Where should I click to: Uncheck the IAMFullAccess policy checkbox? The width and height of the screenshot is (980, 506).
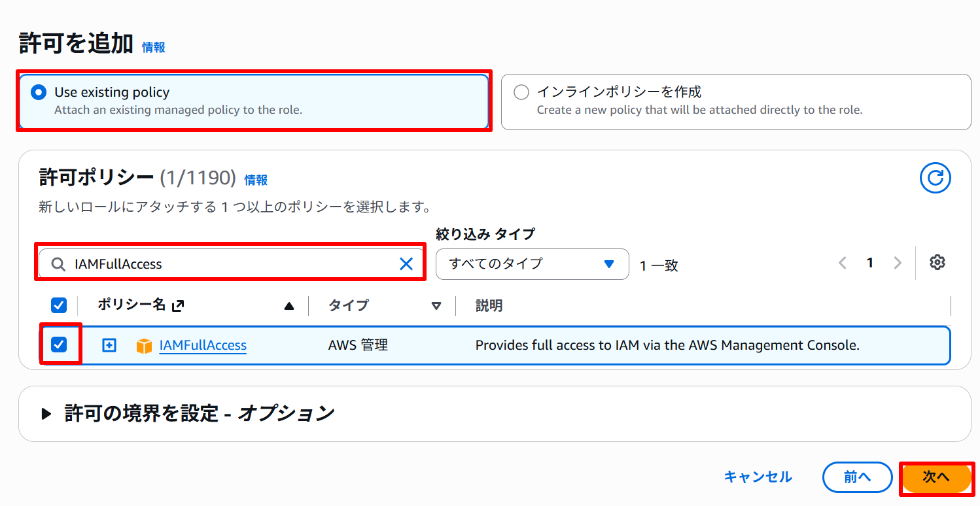[x=59, y=345]
